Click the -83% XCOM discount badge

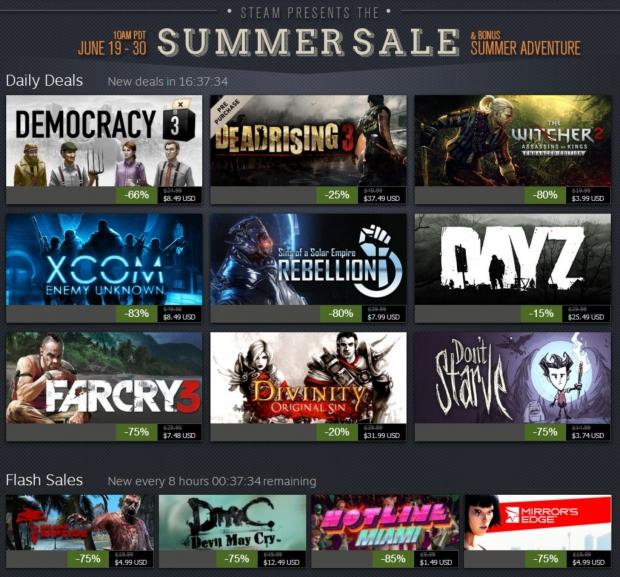click(x=136, y=314)
